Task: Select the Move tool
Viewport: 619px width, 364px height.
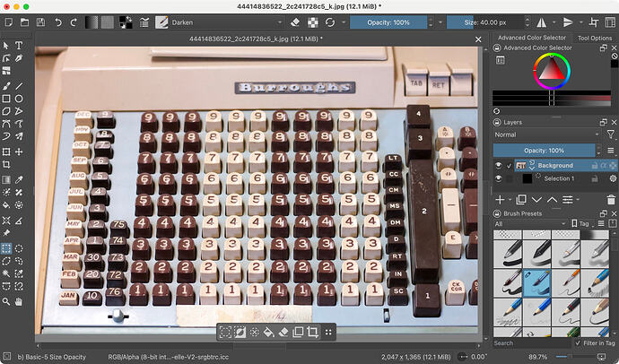Action: (19, 152)
